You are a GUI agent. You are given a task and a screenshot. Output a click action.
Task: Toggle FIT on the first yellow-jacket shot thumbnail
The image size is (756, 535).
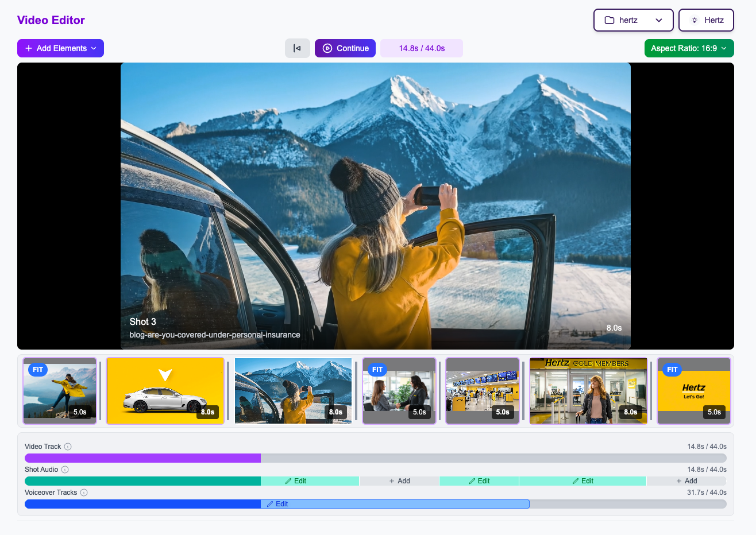tap(38, 370)
